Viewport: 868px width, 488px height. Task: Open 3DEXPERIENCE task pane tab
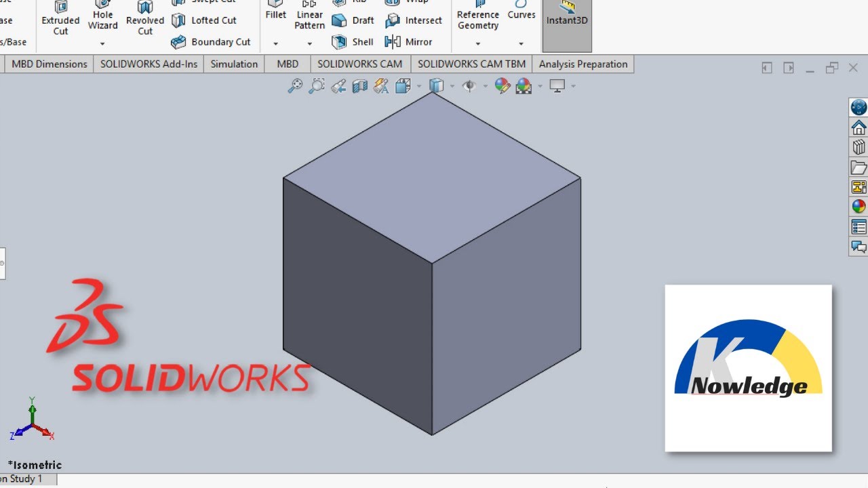[859, 107]
